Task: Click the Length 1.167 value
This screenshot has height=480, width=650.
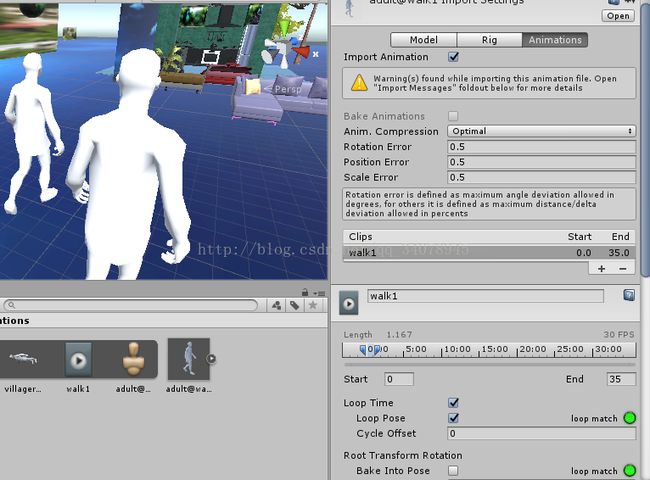Action: click(x=399, y=335)
